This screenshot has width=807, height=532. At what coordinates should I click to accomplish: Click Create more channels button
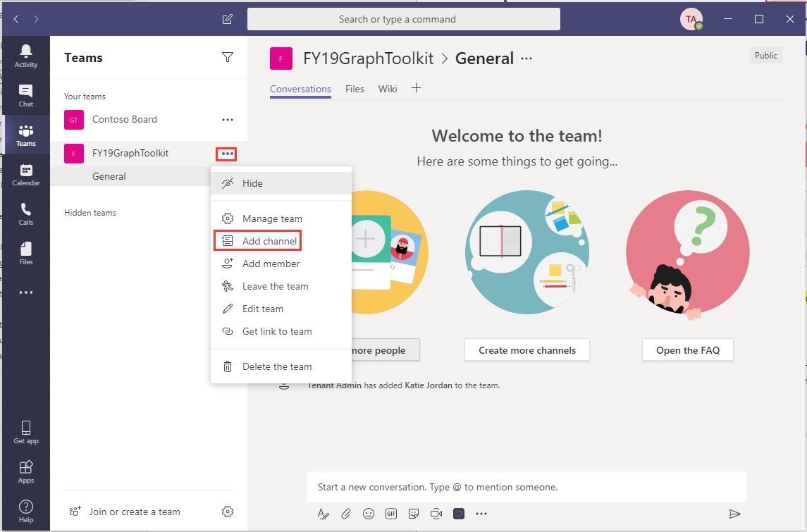[x=527, y=350]
